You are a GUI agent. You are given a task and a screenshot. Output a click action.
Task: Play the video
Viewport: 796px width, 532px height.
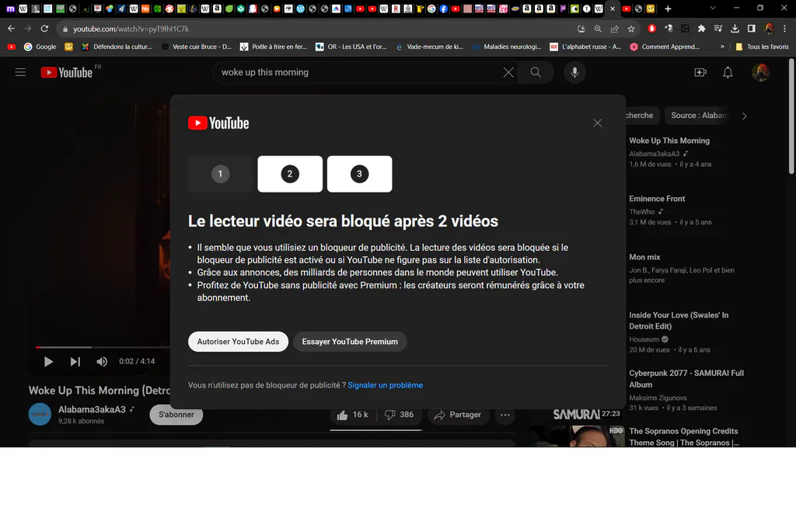click(x=49, y=362)
